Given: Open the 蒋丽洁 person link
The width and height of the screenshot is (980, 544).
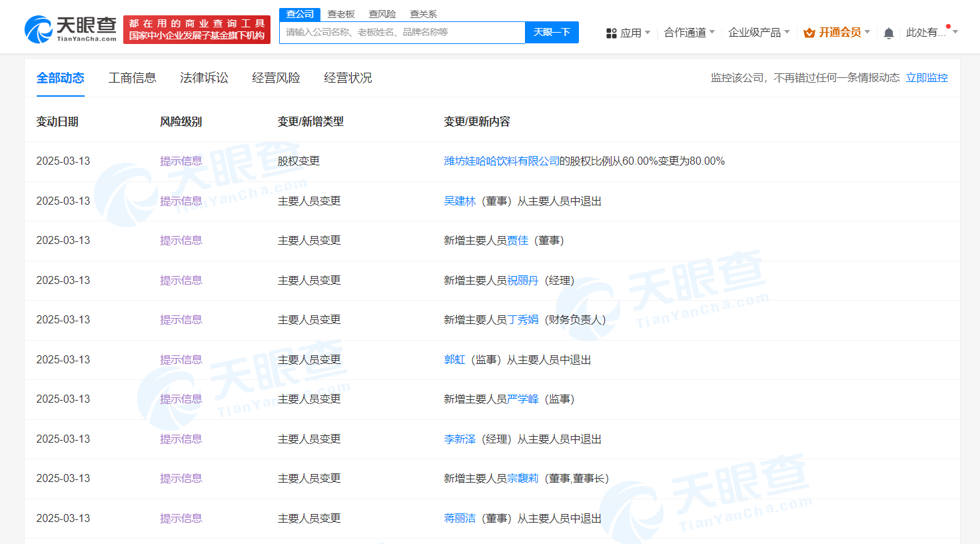Looking at the screenshot, I should [x=460, y=519].
